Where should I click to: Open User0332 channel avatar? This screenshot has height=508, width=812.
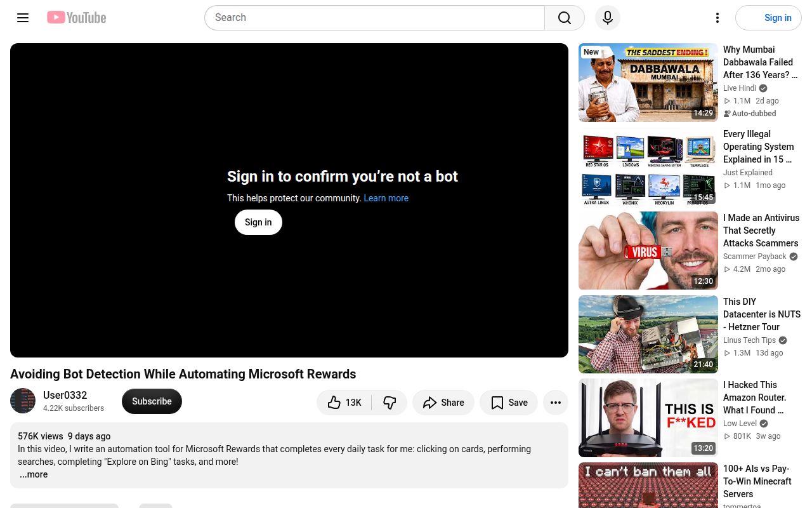tap(23, 401)
